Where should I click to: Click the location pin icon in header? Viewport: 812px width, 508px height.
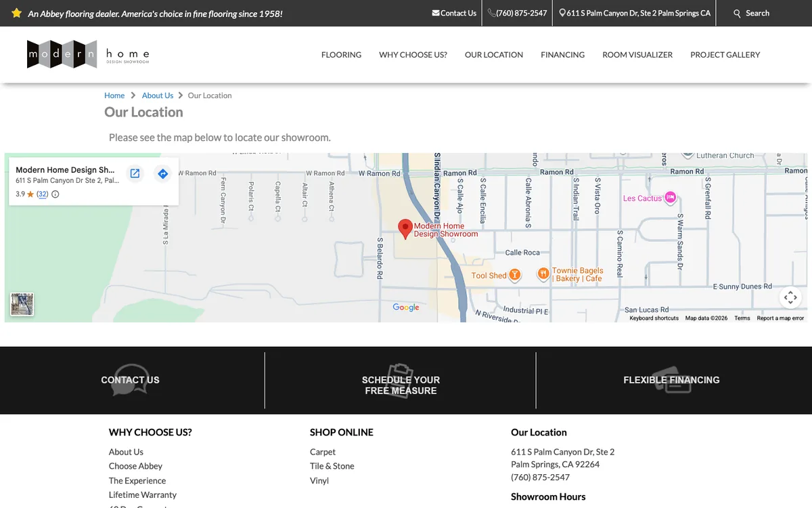(562, 13)
